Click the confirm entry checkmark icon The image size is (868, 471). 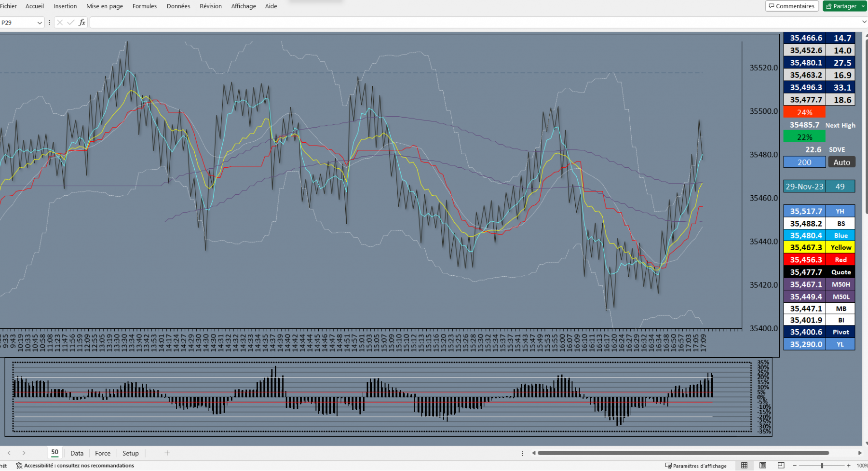pos(71,23)
